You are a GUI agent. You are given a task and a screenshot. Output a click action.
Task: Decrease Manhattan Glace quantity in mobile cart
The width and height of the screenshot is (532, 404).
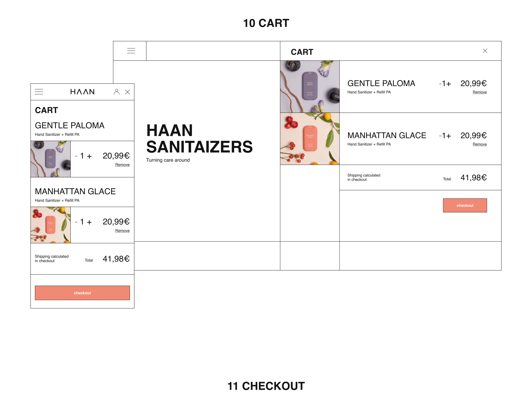point(76,222)
